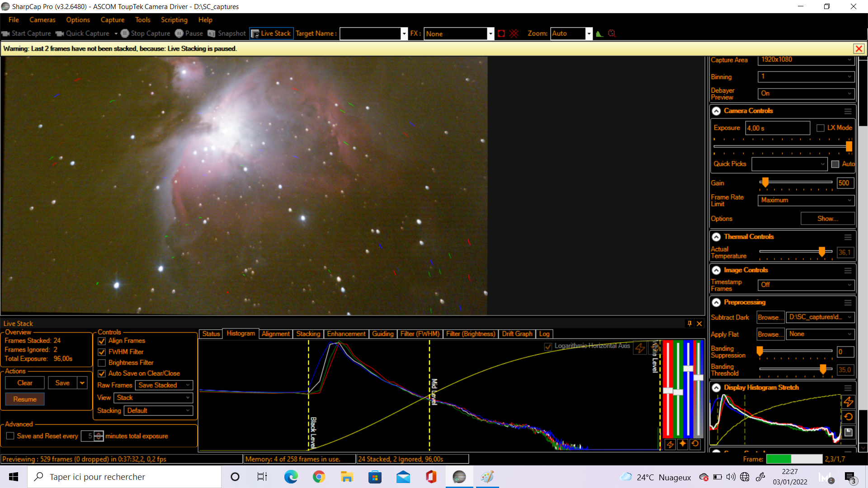This screenshot has height=488, width=868.
Task: Tick the LX Mode checkbox
Action: (820, 128)
